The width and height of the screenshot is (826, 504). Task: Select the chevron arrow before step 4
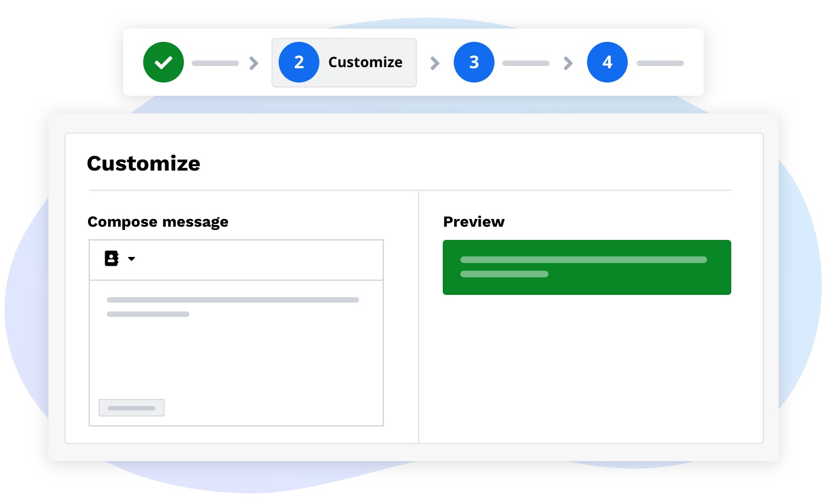568,63
